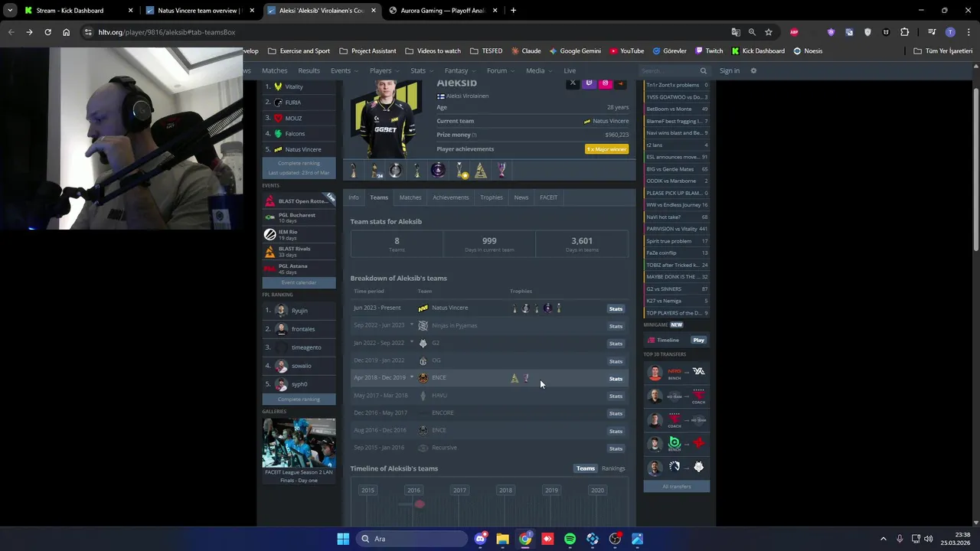The width and height of the screenshot is (980, 551).
Task: Switch to the FACEIT tab
Action: (549, 197)
